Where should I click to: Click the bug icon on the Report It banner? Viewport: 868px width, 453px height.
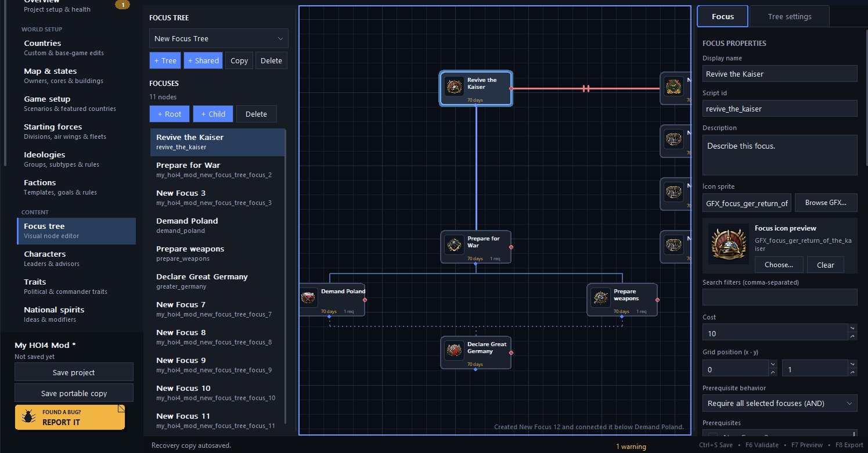click(28, 416)
